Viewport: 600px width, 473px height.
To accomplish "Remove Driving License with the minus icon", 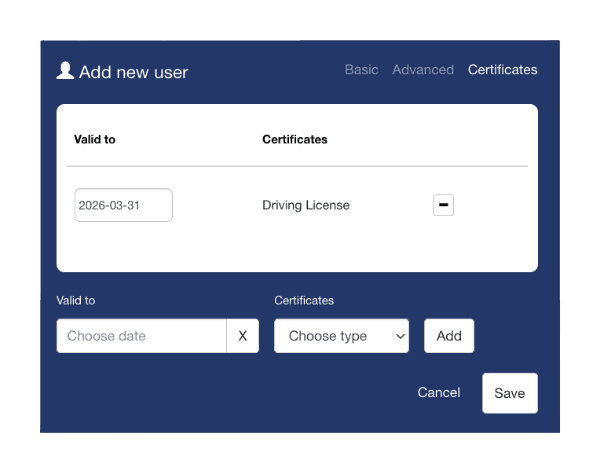I will 443,205.
